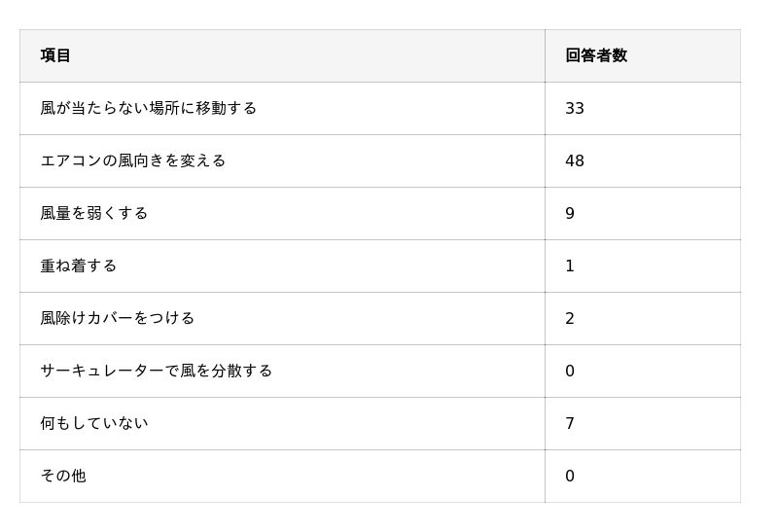Click the respondent count 48
Screen dimensions: 778x532
click(x=574, y=160)
